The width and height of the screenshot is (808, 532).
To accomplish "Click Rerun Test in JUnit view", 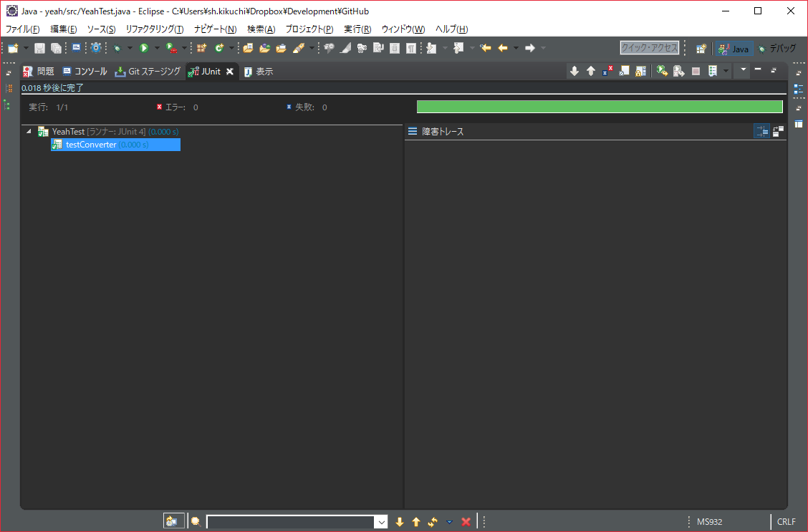I will (662, 71).
